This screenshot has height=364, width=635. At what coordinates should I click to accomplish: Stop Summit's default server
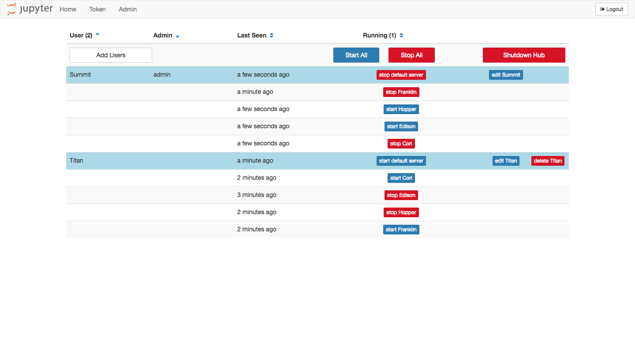(x=401, y=74)
